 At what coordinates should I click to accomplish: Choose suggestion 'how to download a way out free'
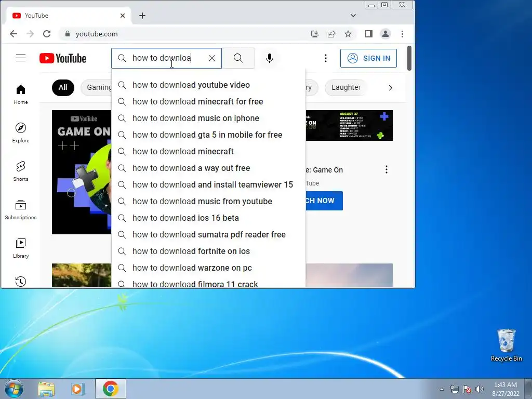[x=208, y=168]
